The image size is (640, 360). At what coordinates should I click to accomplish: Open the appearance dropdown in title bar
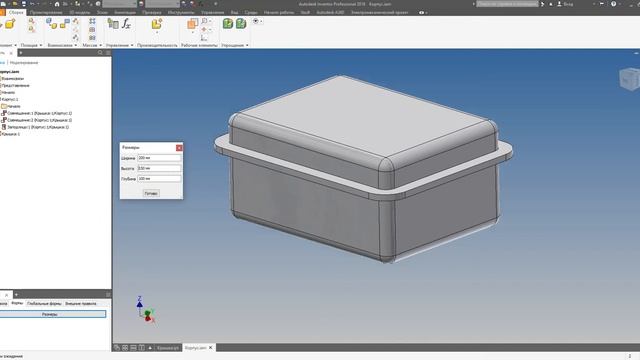pos(162,4)
